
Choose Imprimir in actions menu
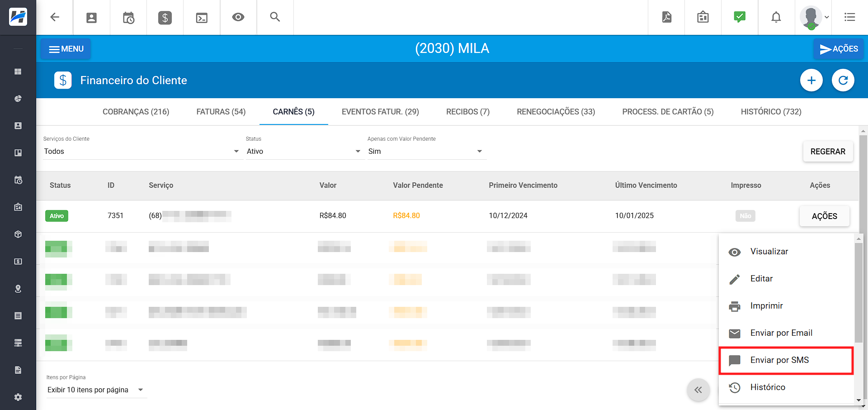[786, 306]
